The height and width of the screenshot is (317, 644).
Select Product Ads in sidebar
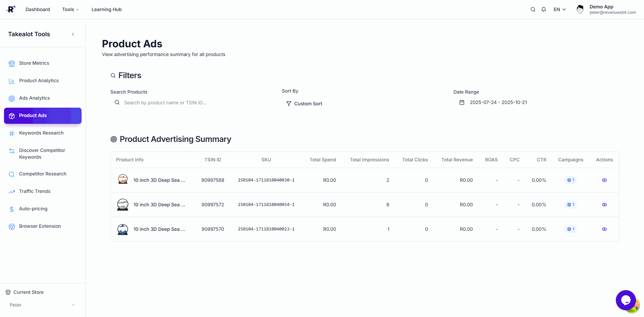click(x=43, y=116)
